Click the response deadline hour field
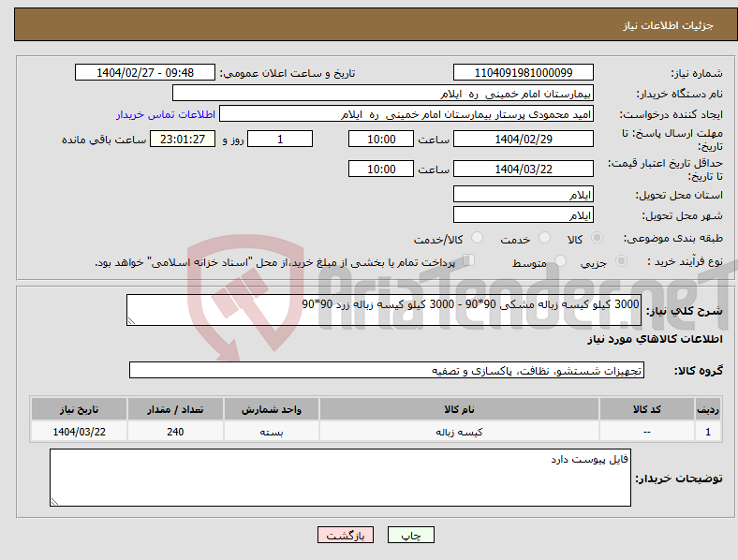The height and width of the screenshot is (560, 738). [x=381, y=139]
